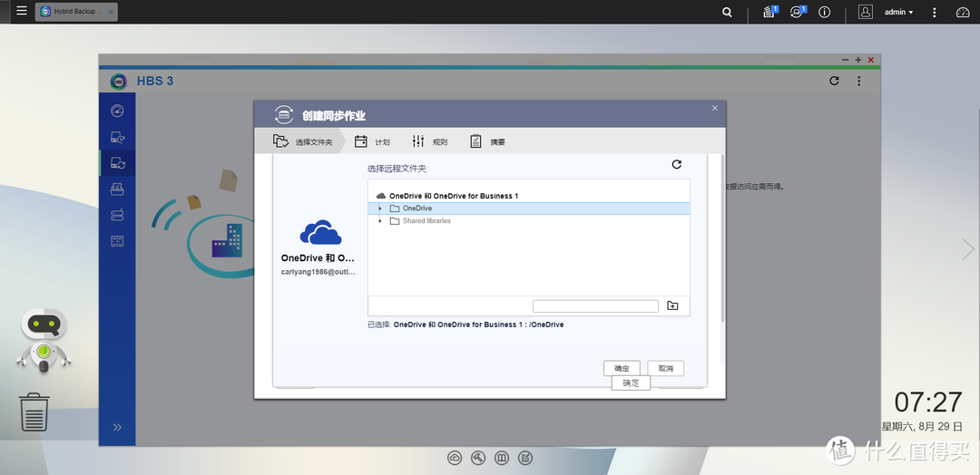Open the Jobs icon in HBS sidebar
The image size is (980, 475).
tap(117, 189)
